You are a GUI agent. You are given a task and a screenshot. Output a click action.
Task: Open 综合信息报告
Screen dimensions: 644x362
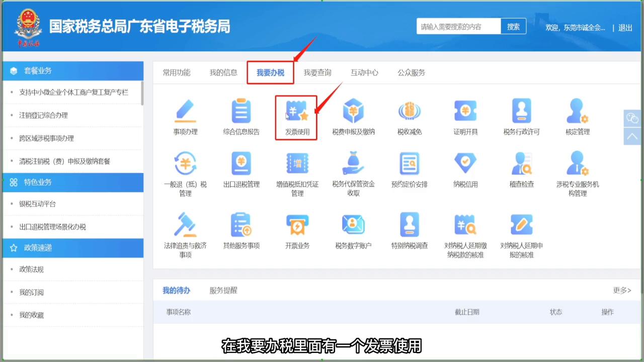(x=241, y=117)
